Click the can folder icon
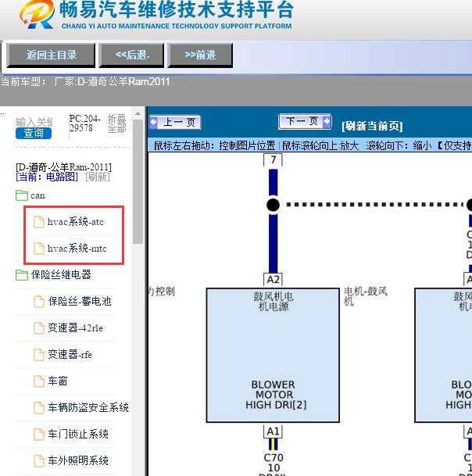 tap(22, 195)
